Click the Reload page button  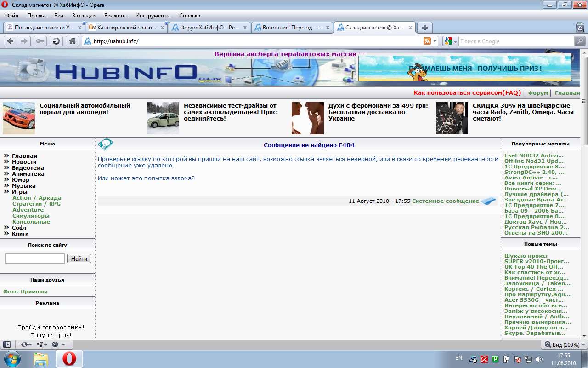[56, 41]
